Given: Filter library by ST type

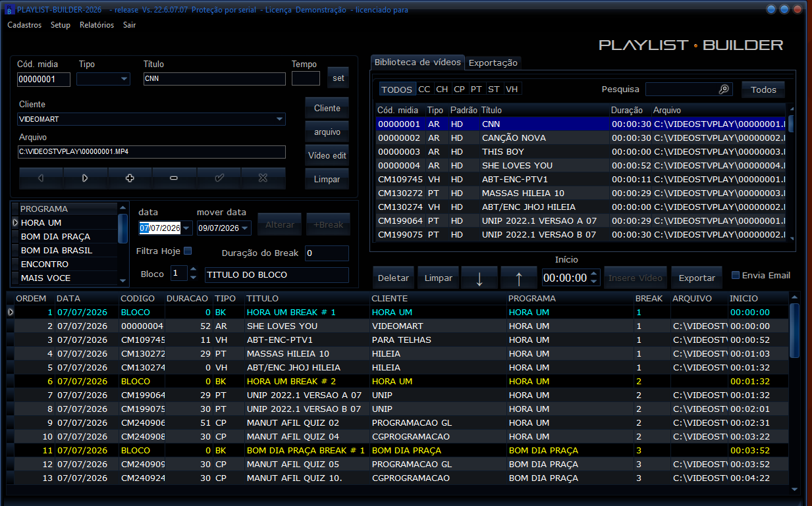Looking at the screenshot, I should click(x=494, y=89).
